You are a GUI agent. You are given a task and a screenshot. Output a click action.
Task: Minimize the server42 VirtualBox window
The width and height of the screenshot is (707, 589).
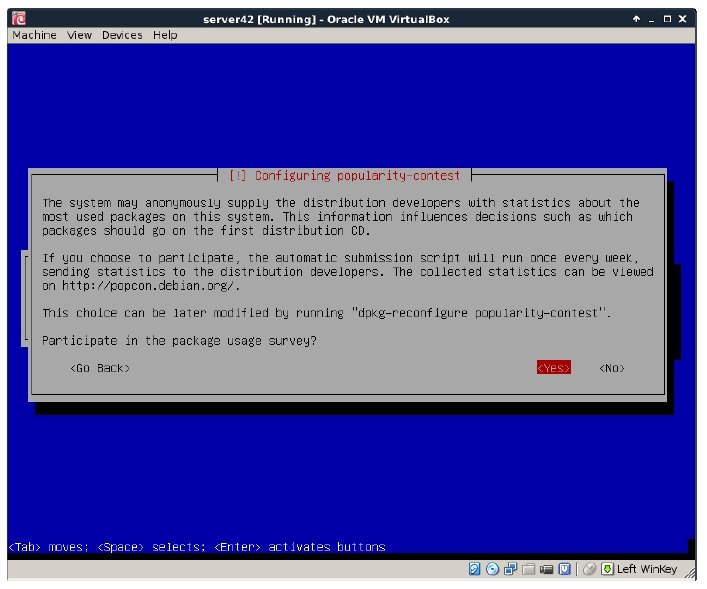pos(652,19)
